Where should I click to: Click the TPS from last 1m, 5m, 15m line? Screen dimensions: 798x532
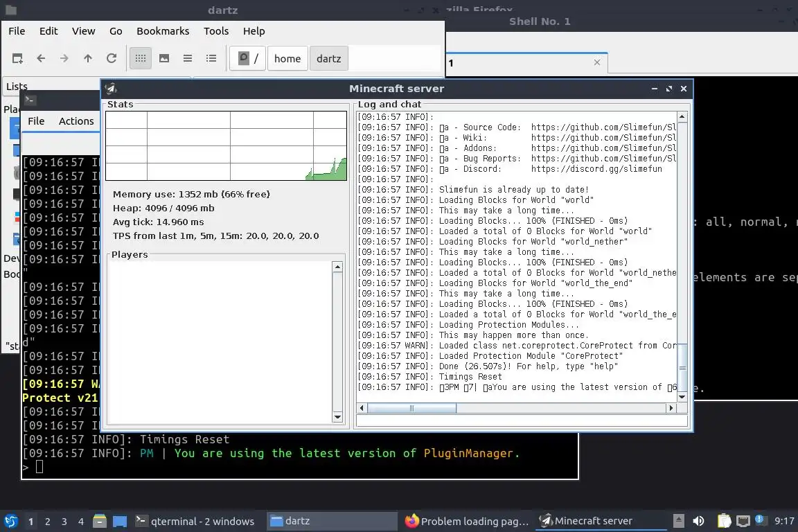[x=216, y=236]
